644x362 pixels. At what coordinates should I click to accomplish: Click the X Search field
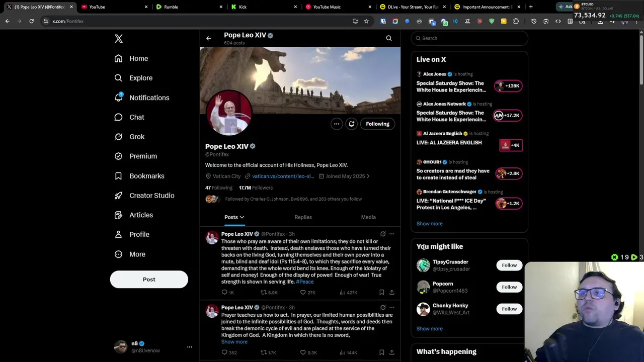click(x=469, y=38)
